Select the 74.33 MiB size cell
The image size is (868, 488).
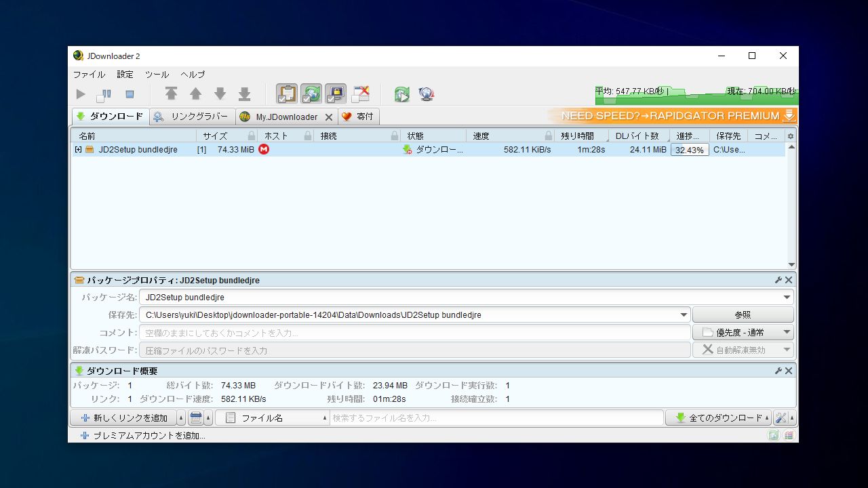point(236,150)
